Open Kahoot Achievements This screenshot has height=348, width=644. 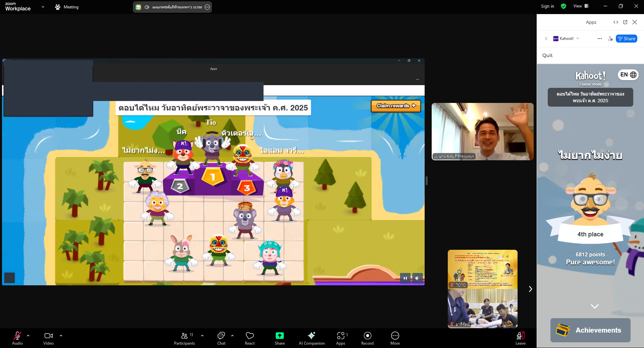(x=590, y=330)
